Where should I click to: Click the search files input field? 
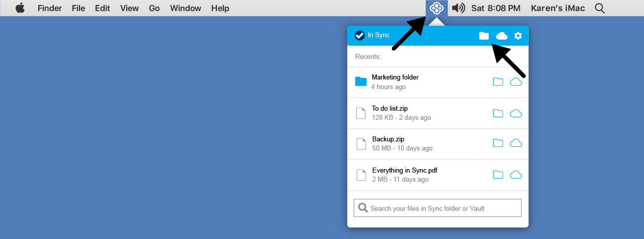click(x=438, y=208)
